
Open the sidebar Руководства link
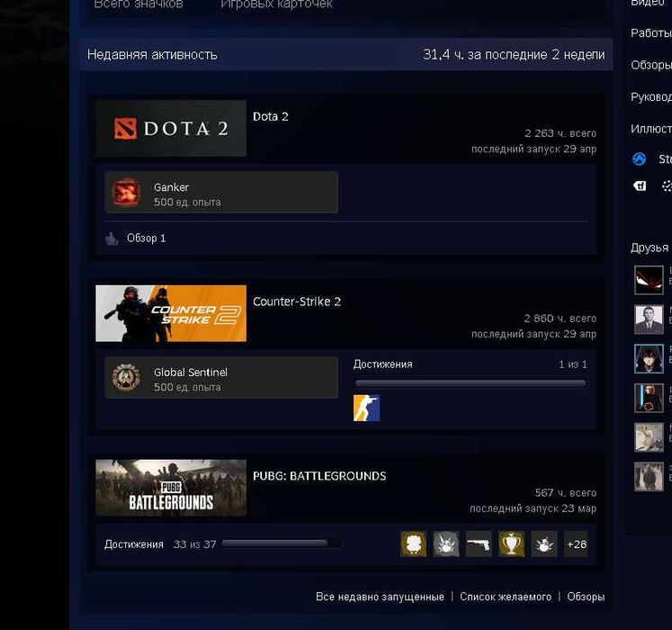click(651, 97)
